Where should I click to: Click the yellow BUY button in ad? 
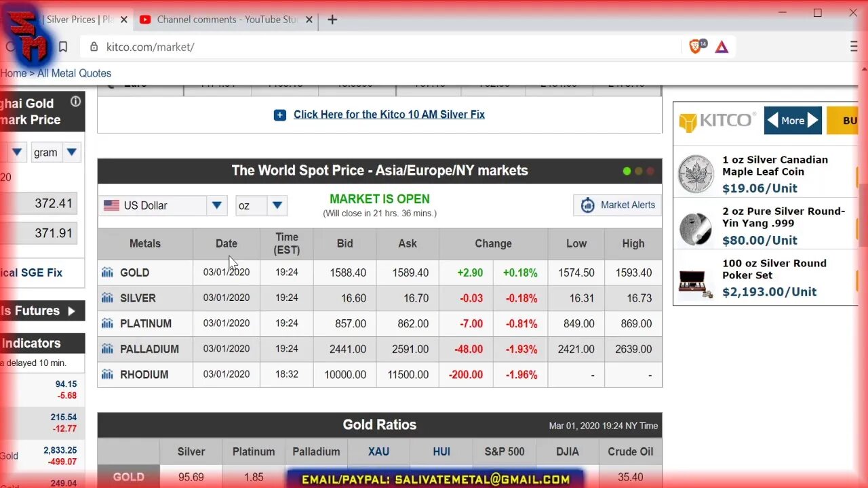(842, 121)
